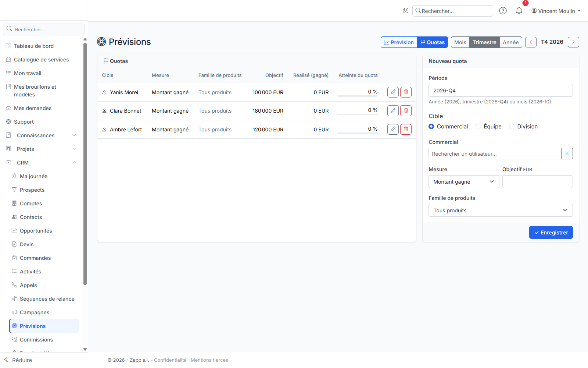The image size is (588, 368).
Task: Click the Période input field
Action: coord(501,91)
